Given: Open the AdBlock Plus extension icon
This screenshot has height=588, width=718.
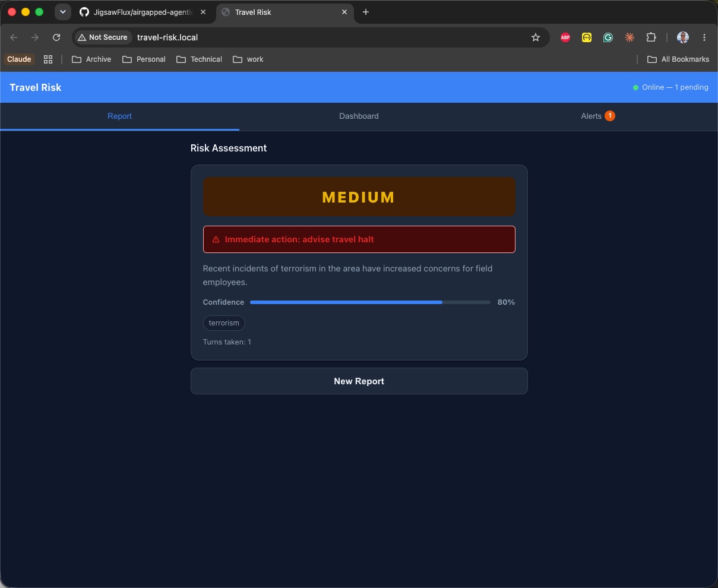Looking at the screenshot, I should [565, 37].
